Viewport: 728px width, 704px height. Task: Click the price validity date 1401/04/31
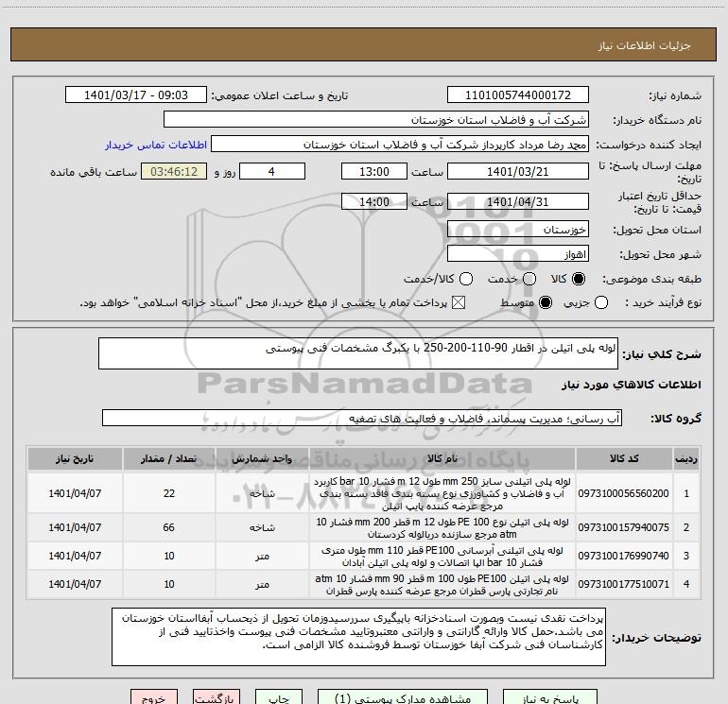pos(518,201)
